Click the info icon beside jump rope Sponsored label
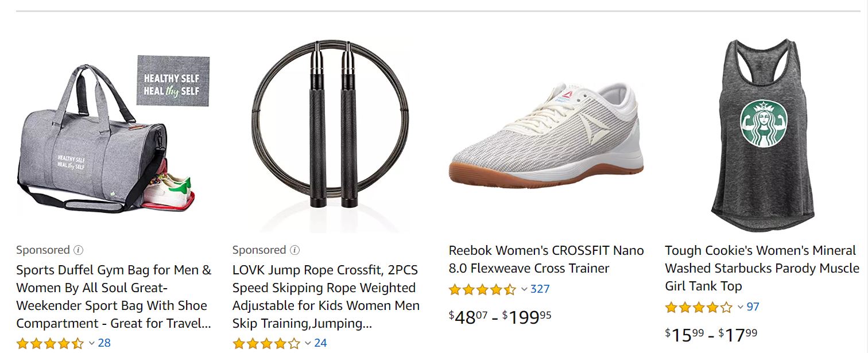This screenshot has width=868, height=353. coord(294,250)
